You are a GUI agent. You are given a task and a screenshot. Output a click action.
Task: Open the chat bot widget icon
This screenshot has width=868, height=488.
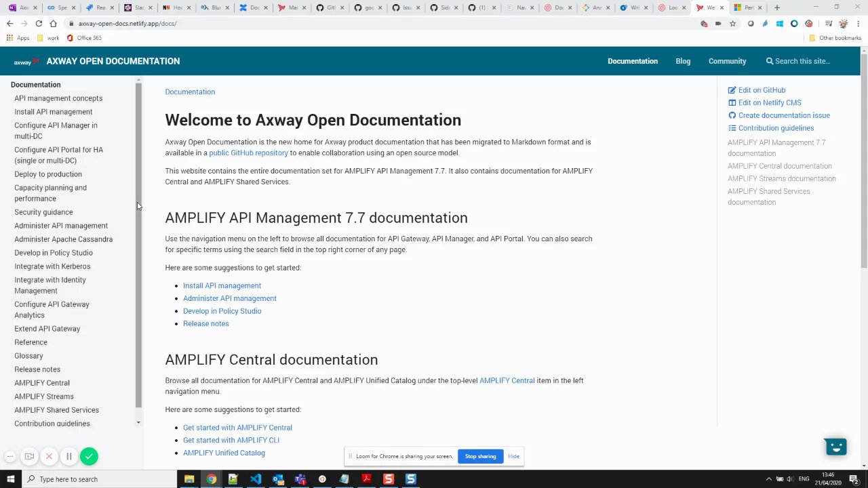(x=835, y=447)
